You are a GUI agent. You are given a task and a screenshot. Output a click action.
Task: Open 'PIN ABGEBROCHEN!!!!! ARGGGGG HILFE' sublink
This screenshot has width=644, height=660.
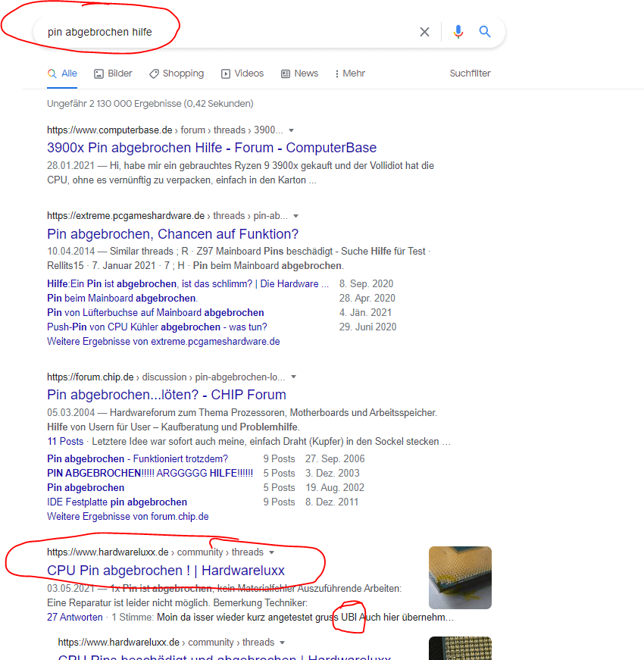pyautogui.click(x=150, y=473)
